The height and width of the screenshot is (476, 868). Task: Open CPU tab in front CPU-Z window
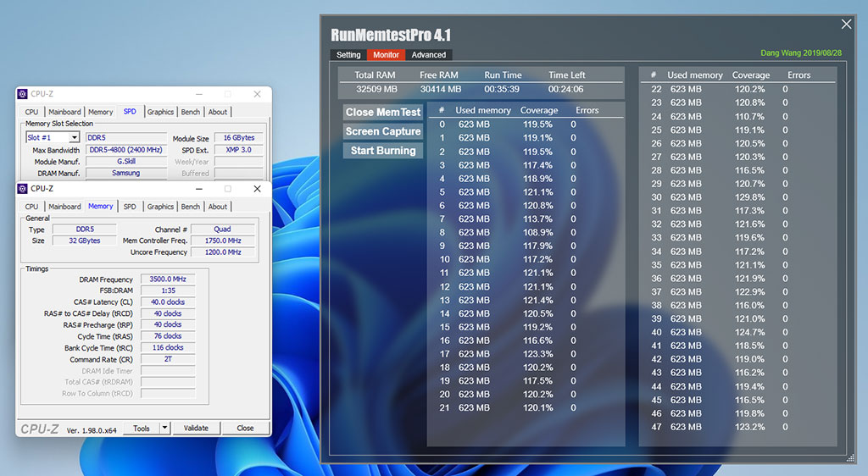(x=31, y=206)
